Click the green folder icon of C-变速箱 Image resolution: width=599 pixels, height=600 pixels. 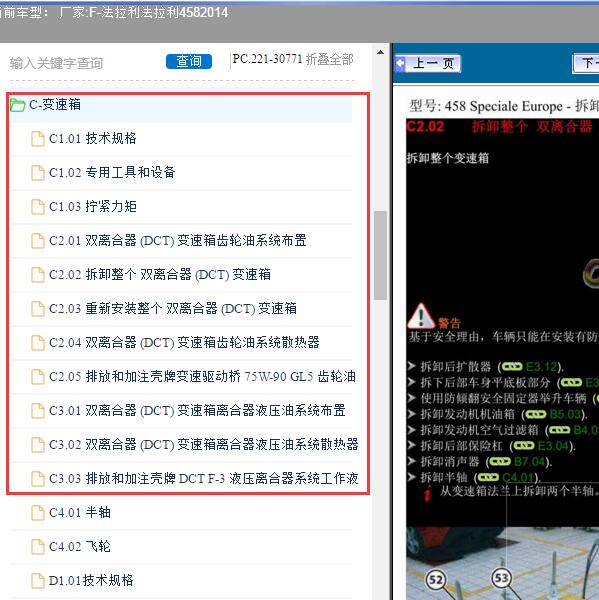point(18,105)
